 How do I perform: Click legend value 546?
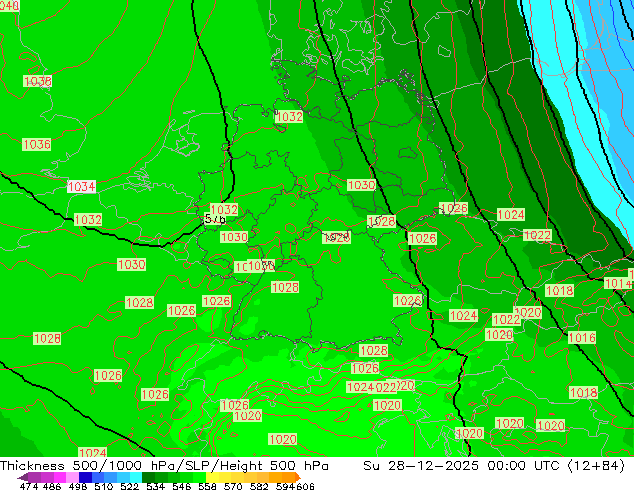point(182,486)
